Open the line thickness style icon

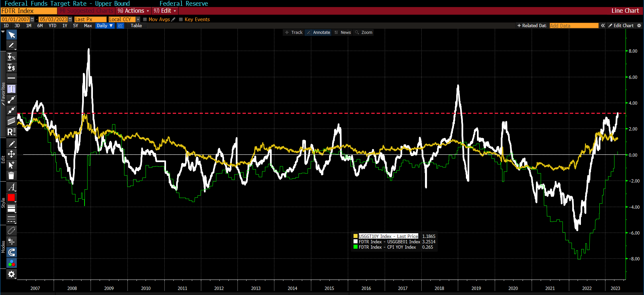[11, 208]
